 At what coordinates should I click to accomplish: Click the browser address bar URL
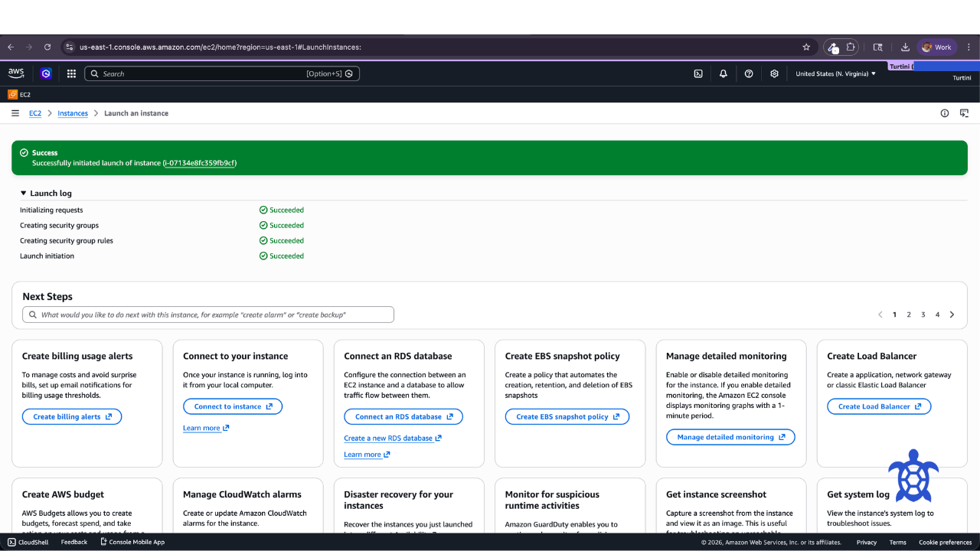(220, 47)
